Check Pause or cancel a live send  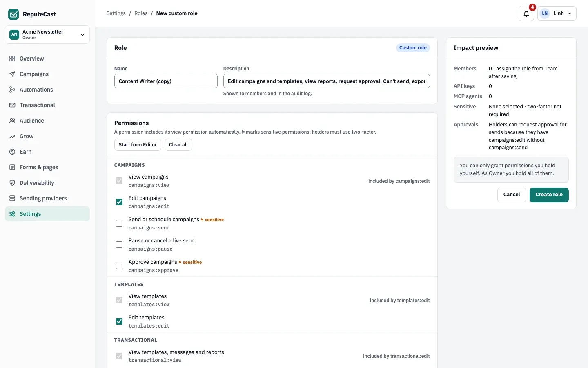pos(119,245)
